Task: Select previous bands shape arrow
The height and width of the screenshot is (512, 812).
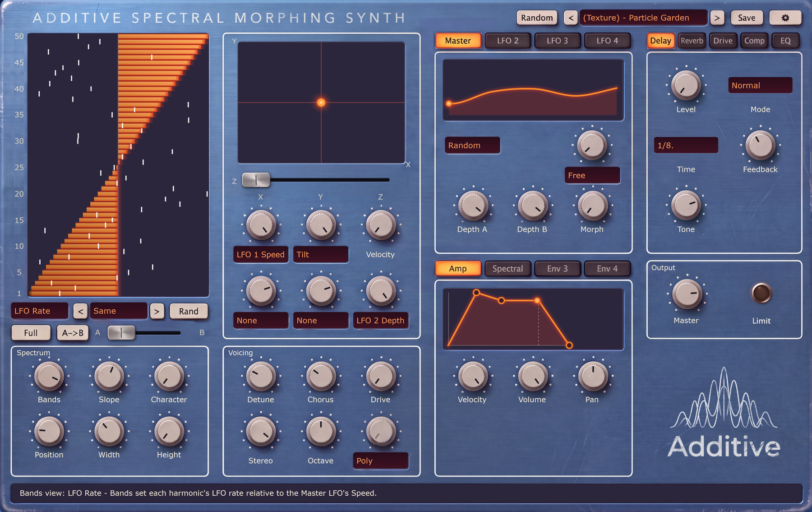Action: click(80, 311)
